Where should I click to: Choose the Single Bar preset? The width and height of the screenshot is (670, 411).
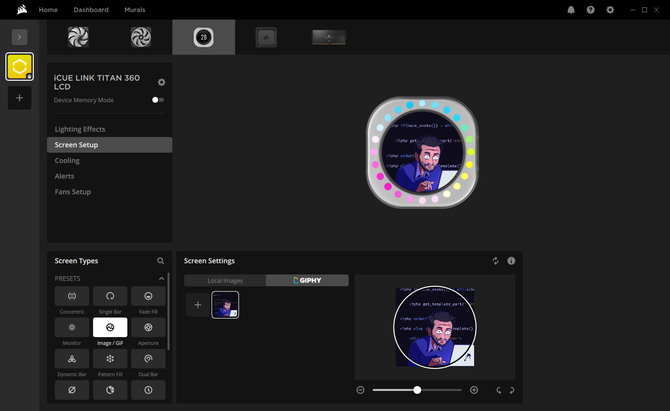coord(110,296)
